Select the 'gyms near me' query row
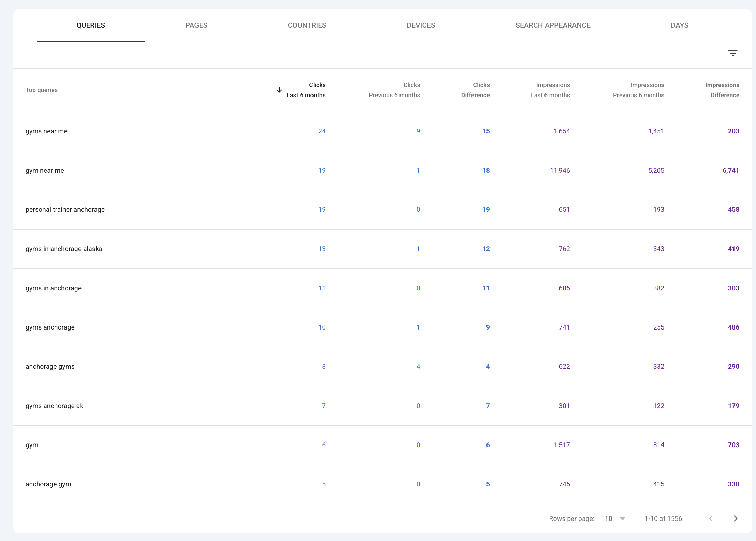This screenshot has width=756, height=541. [382, 131]
